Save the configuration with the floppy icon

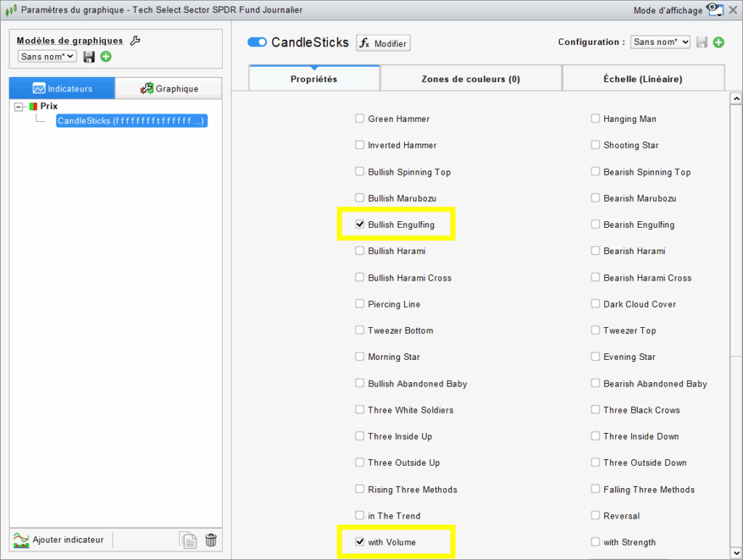click(x=702, y=42)
